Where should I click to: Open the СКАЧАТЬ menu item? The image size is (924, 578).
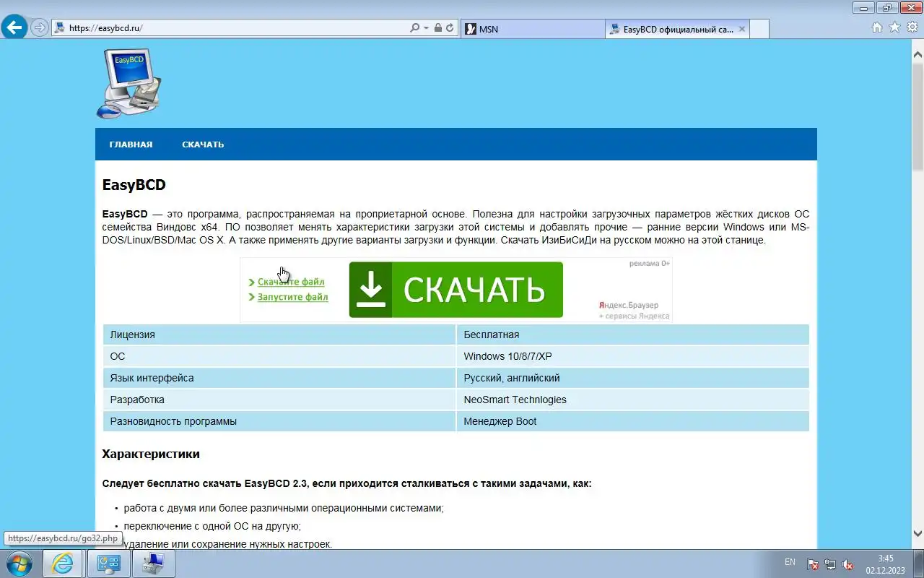[x=203, y=144]
